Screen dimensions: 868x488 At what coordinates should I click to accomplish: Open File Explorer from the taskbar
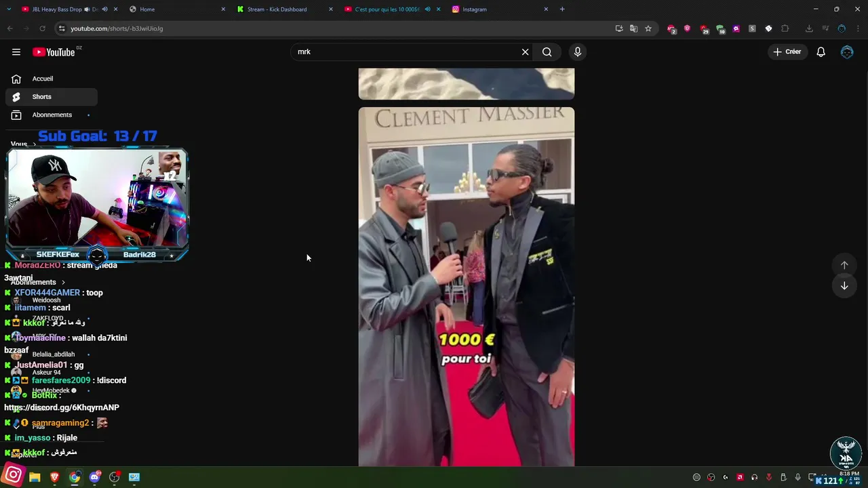[x=35, y=477]
